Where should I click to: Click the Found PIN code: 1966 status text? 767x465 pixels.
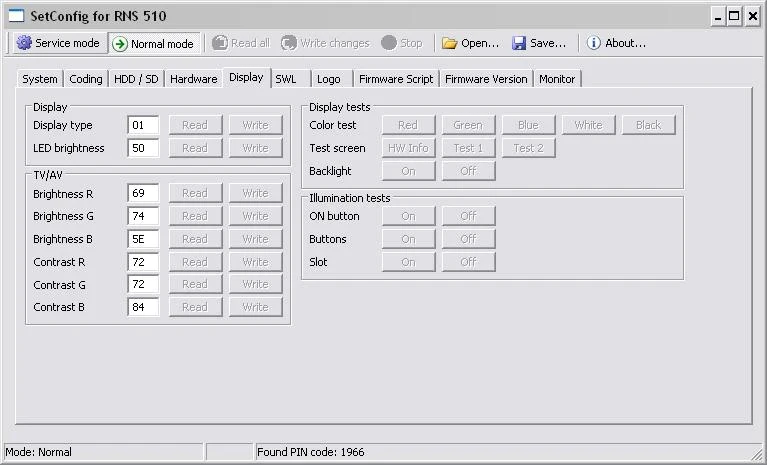click(x=311, y=452)
